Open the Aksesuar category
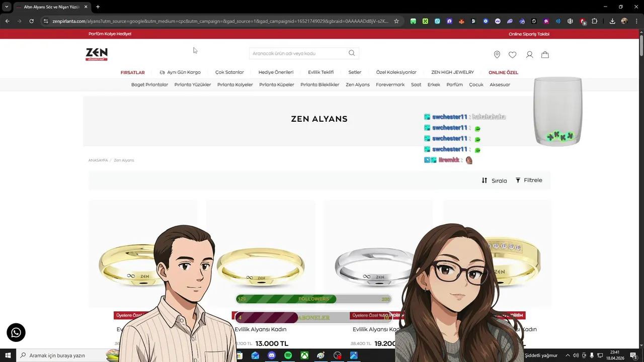The image size is (644, 362). 500,84
